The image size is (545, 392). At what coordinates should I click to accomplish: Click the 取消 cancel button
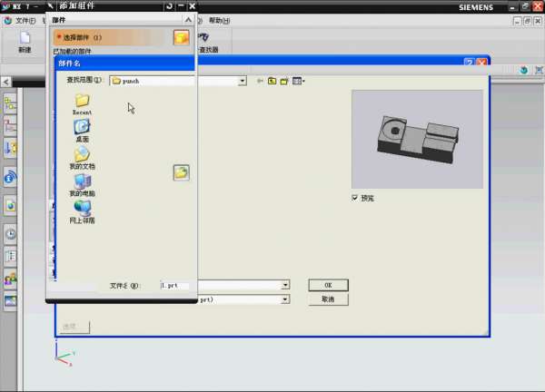pos(328,299)
